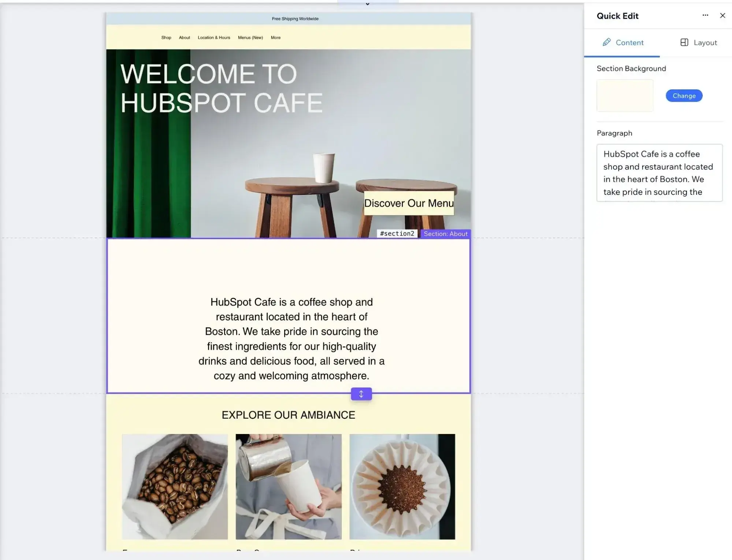Close the Quick Edit panel
Image resolution: width=732 pixels, height=560 pixels.
[722, 15]
